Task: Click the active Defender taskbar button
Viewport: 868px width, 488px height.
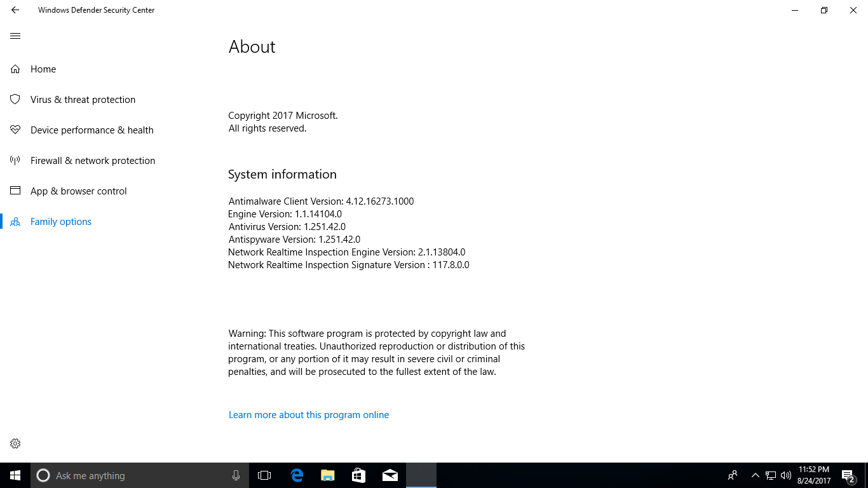Action: 421,475
